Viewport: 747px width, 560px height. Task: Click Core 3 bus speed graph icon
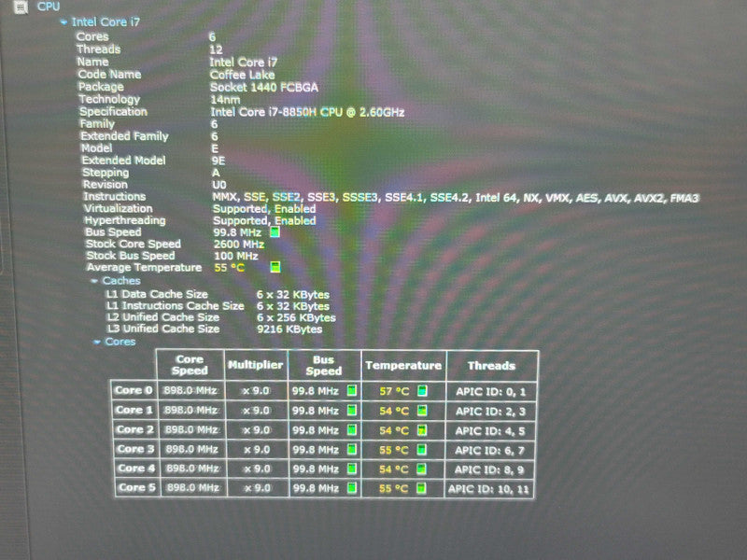point(352,450)
